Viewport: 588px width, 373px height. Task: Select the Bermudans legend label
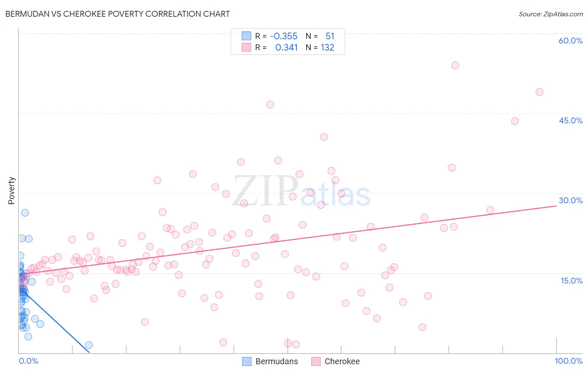[x=276, y=361]
